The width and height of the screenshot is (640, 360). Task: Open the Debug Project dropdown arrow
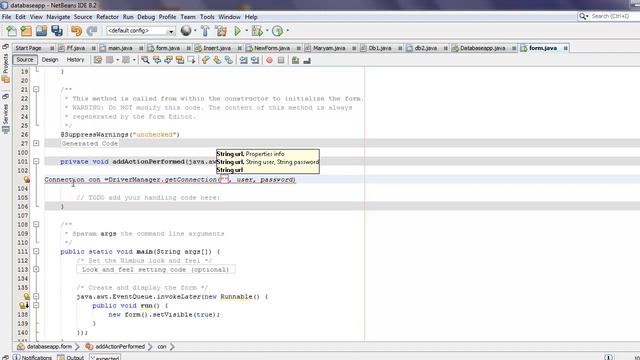267,31
